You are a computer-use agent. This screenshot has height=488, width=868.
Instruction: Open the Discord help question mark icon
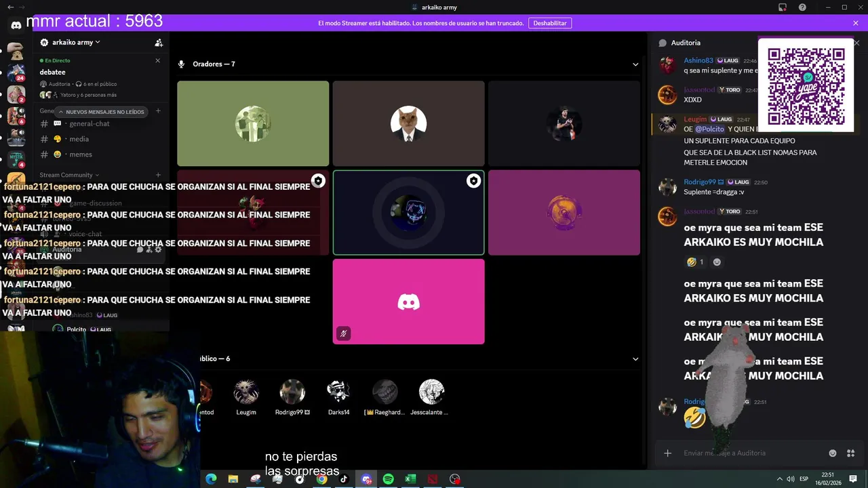coord(802,7)
